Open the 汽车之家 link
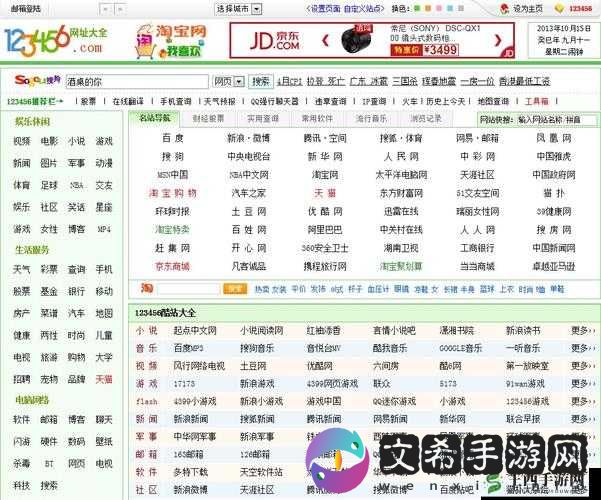The image size is (601, 500). click(x=248, y=193)
